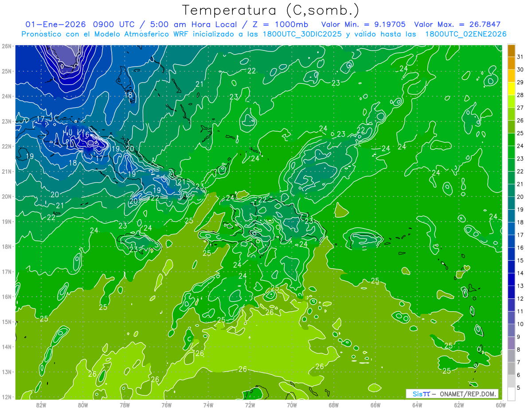Screen dimensions: 532x411
Task: Select latitude axis label 23N
Action: [7, 121]
